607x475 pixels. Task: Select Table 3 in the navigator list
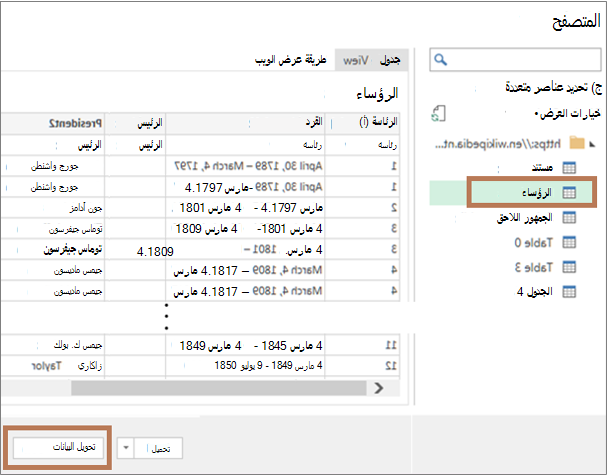(533, 267)
